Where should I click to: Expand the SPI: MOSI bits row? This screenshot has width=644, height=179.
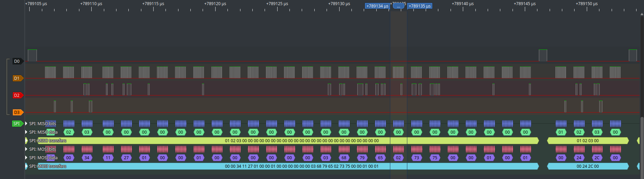click(26, 149)
